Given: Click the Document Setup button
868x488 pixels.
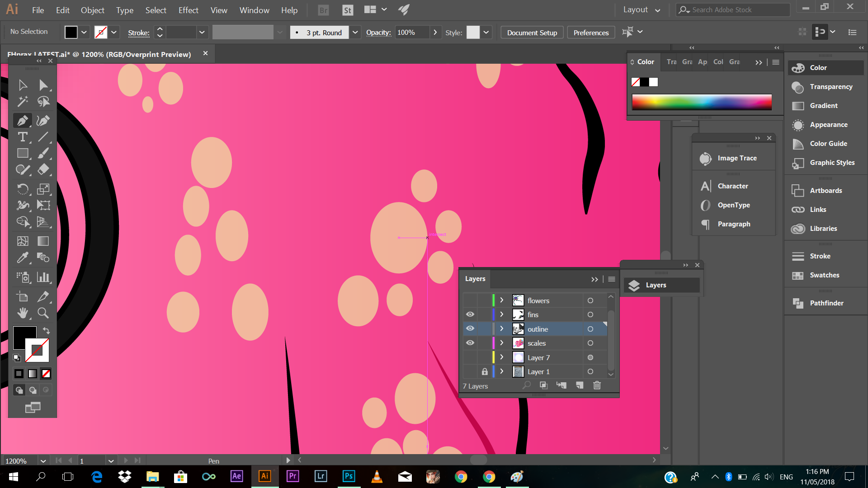Looking at the screenshot, I should [532, 33].
